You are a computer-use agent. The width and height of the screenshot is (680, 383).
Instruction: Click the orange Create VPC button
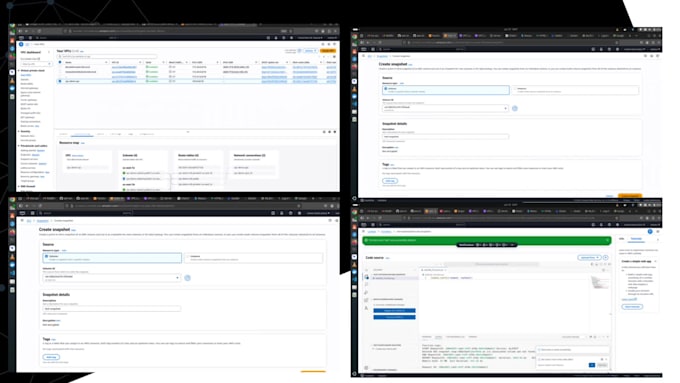click(328, 51)
